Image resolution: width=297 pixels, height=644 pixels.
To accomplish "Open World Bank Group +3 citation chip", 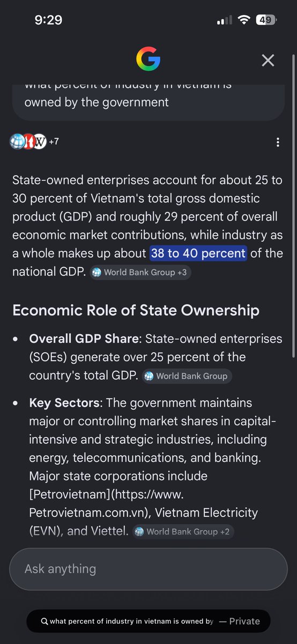I will pyautogui.click(x=140, y=272).
